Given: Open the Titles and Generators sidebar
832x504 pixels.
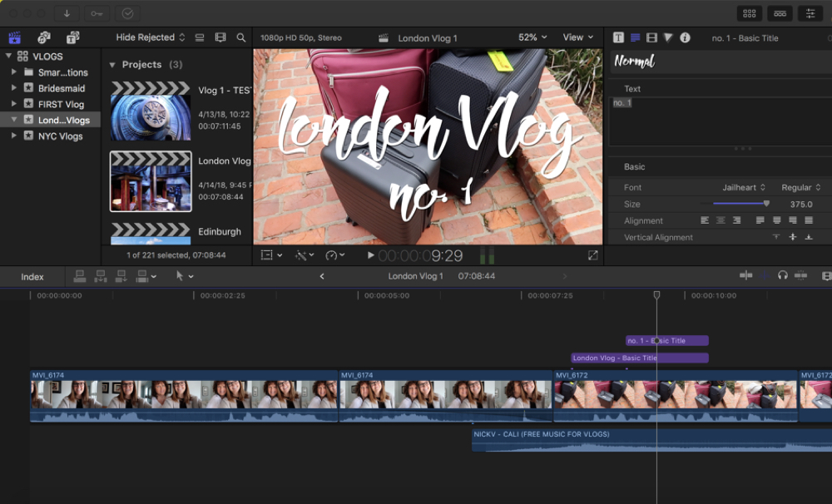Looking at the screenshot, I should [x=73, y=37].
